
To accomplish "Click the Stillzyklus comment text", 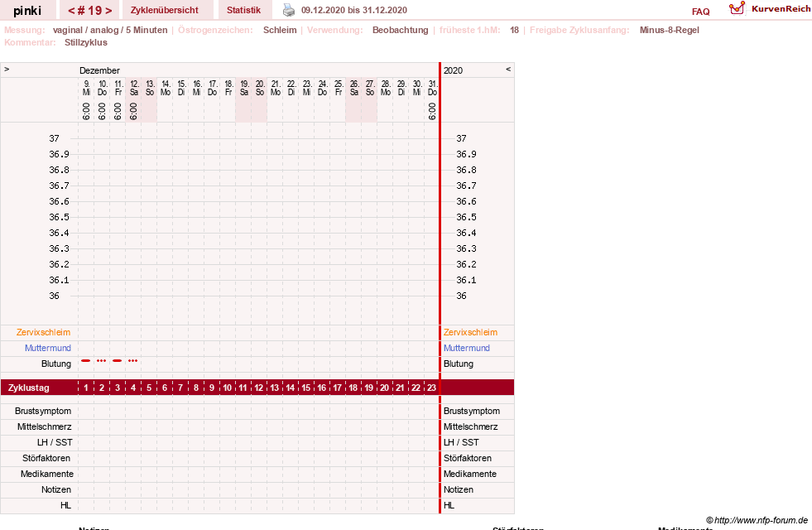I will (86, 42).
